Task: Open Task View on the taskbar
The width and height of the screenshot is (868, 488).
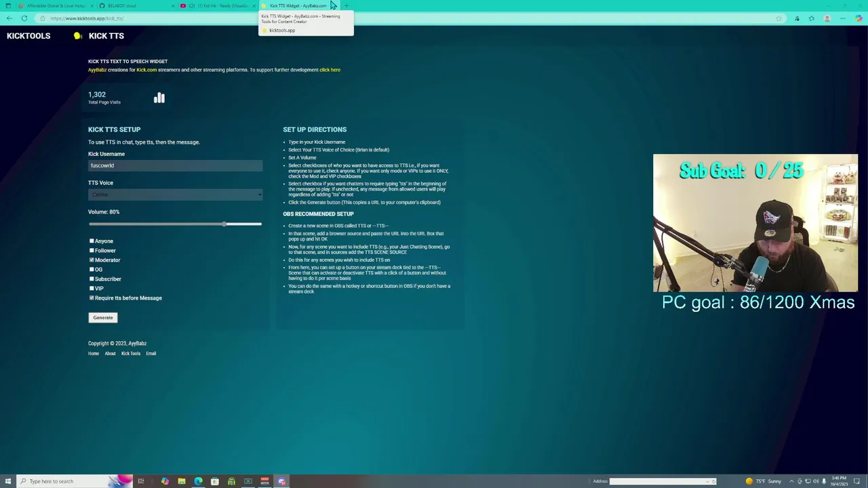Action: pyautogui.click(x=141, y=481)
